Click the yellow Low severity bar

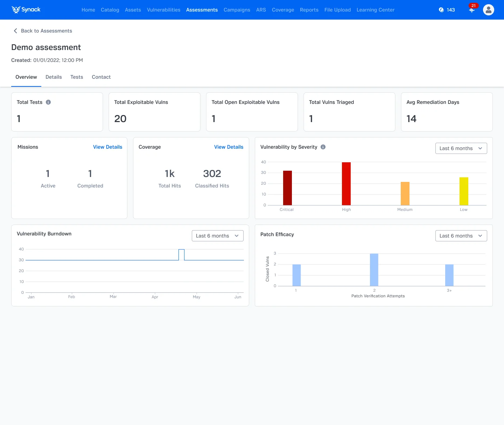(464, 191)
